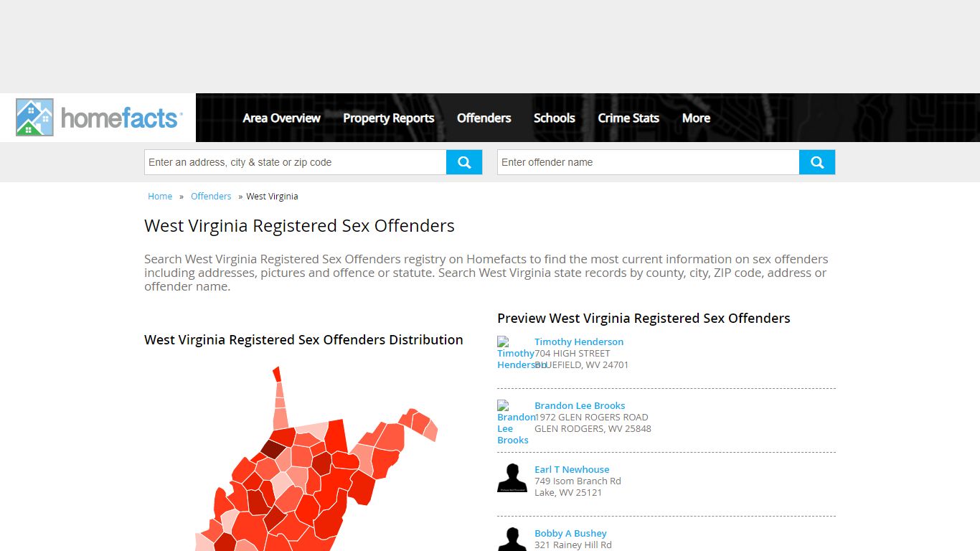This screenshot has height=551, width=980.
Task: Open the Crime Stats menu item
Action: point(628,118)
